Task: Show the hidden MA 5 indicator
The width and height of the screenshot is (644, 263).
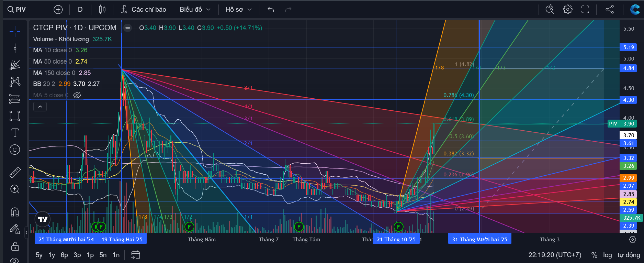Action: tap(77, 95)
